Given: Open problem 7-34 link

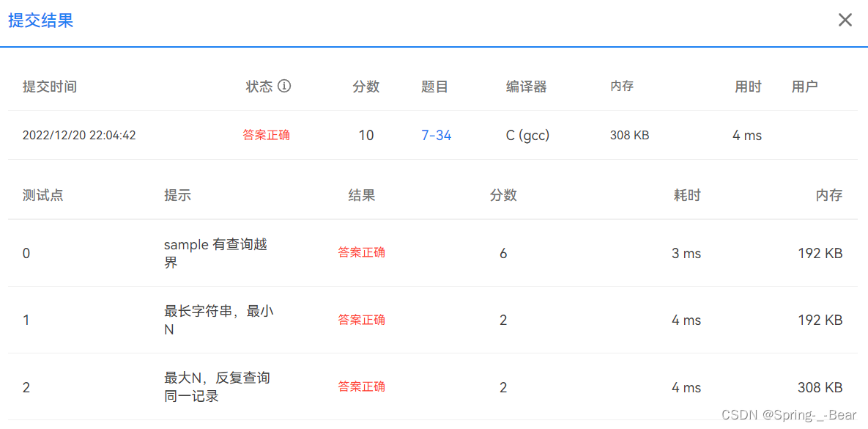Looking at the screenshot, I should coord(436,135).
